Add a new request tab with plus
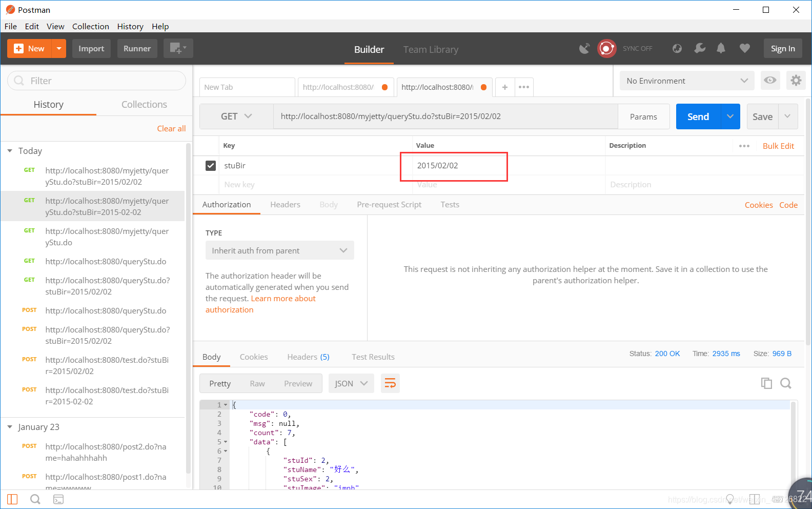Viewport: 812px width, 509px height. (504, 87)
